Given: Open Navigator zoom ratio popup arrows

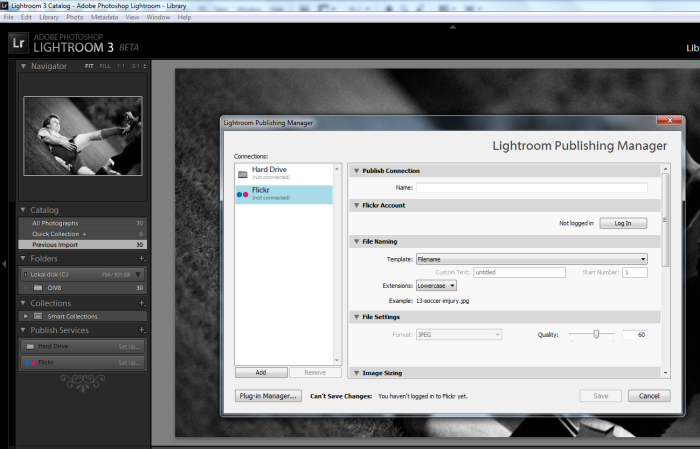Looking at the screenshot, I should point(144,66).
